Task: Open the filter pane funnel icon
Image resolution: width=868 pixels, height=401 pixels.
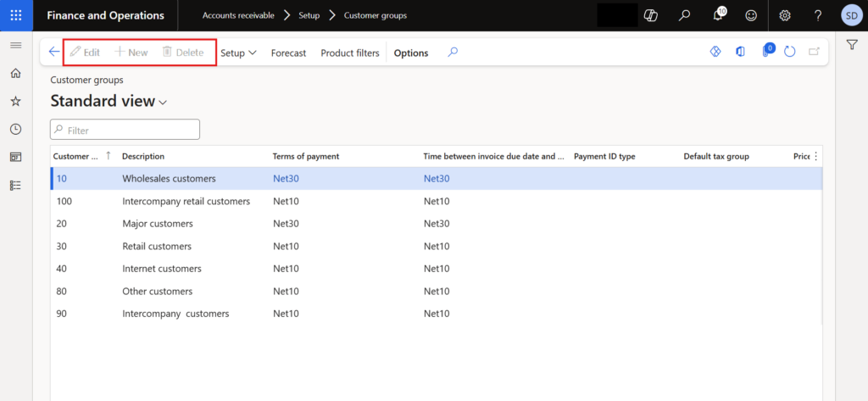Action: coord(852,45)
